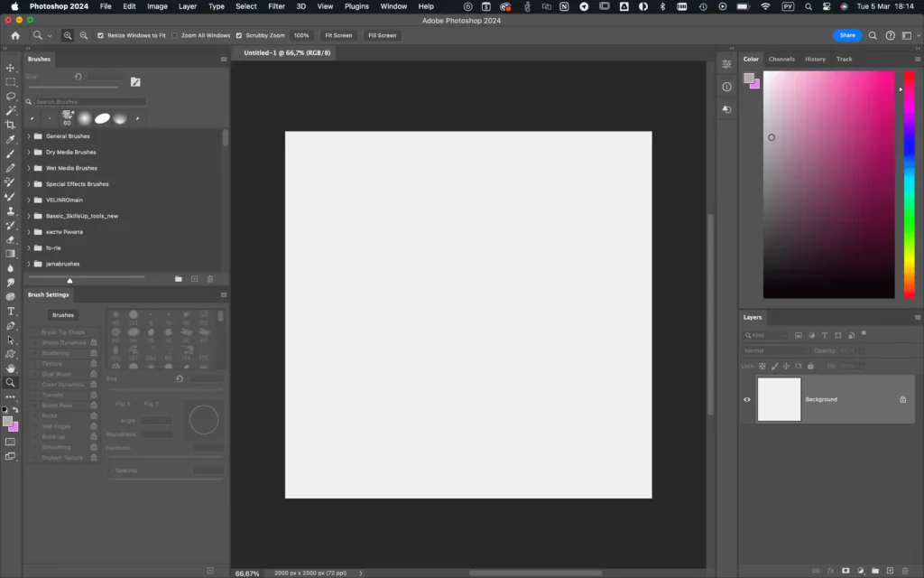Expand the Special Effects Brushes folder

[x=28, y=184]
